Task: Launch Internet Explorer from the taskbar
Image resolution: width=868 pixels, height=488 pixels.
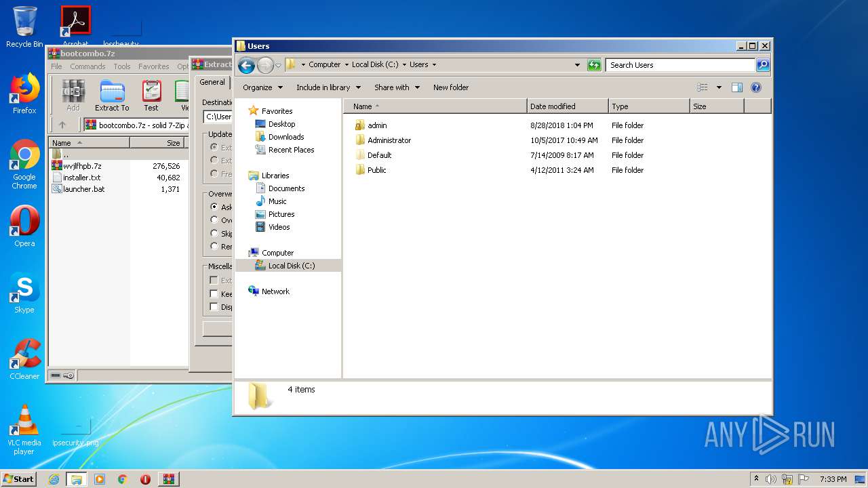Action: [54, 479]
